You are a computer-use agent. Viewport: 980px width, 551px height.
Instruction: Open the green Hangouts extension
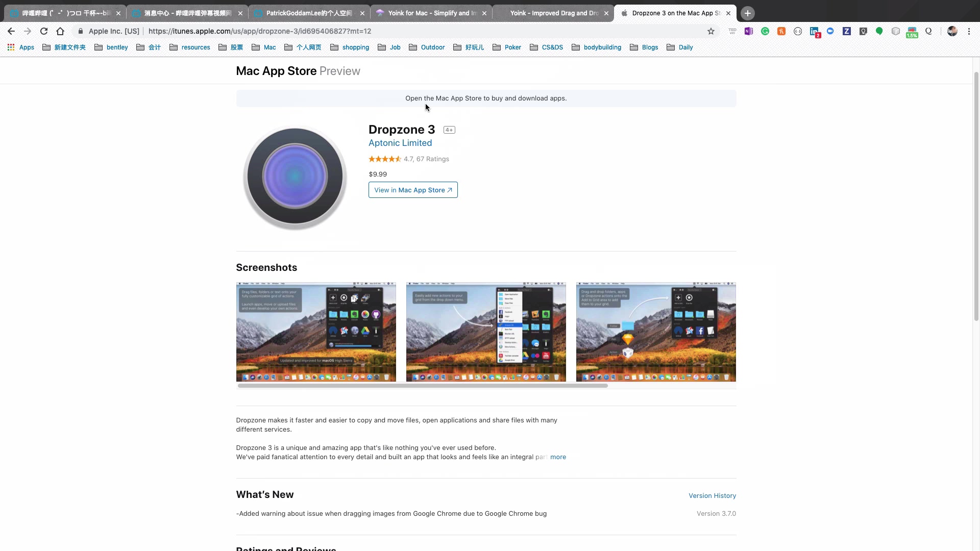pyautogui.click(x=879, y=31)
